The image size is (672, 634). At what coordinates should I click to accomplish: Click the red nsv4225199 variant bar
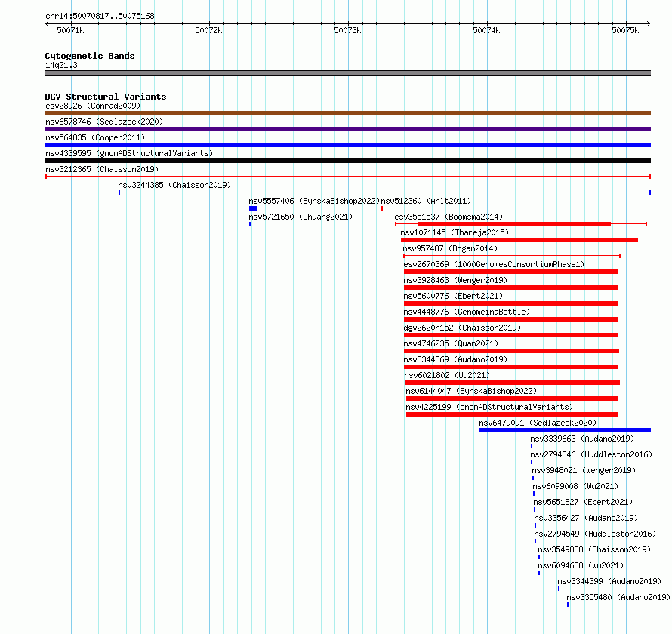(x=512, y=414)
